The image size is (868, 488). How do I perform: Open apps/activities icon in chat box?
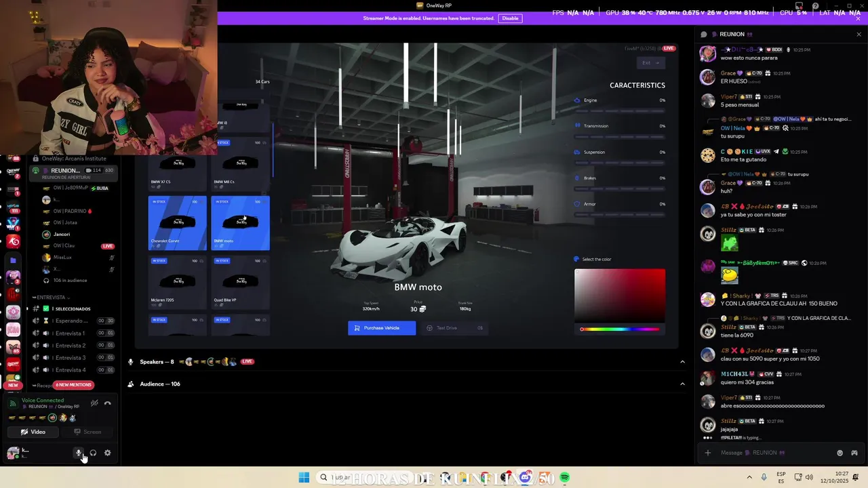(x=854, y=453)
